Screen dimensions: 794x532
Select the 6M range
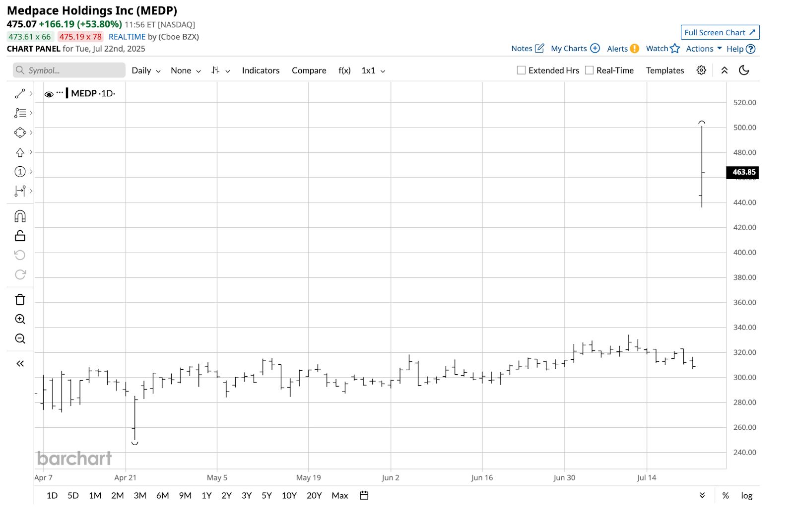pyautogui.click(x=162, y=496)
